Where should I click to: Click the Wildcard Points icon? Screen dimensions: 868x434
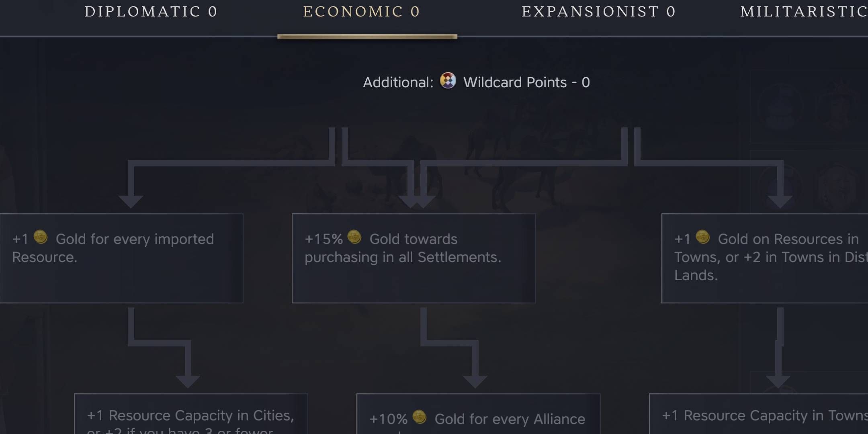448,80
